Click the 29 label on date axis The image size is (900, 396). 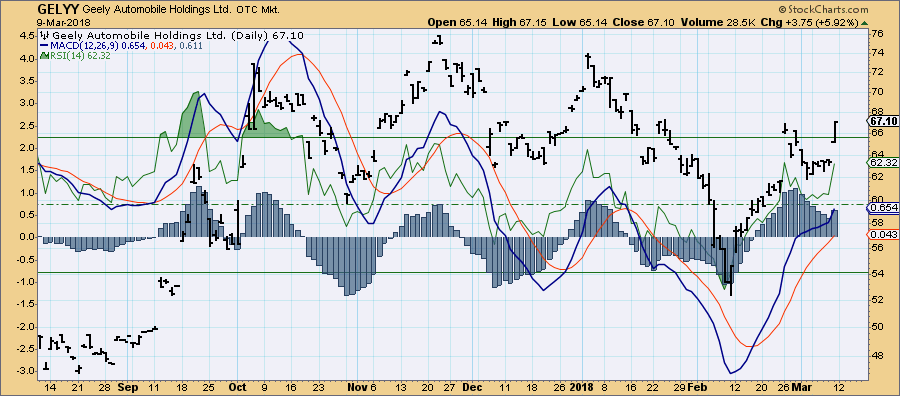(x=680, y=387)
